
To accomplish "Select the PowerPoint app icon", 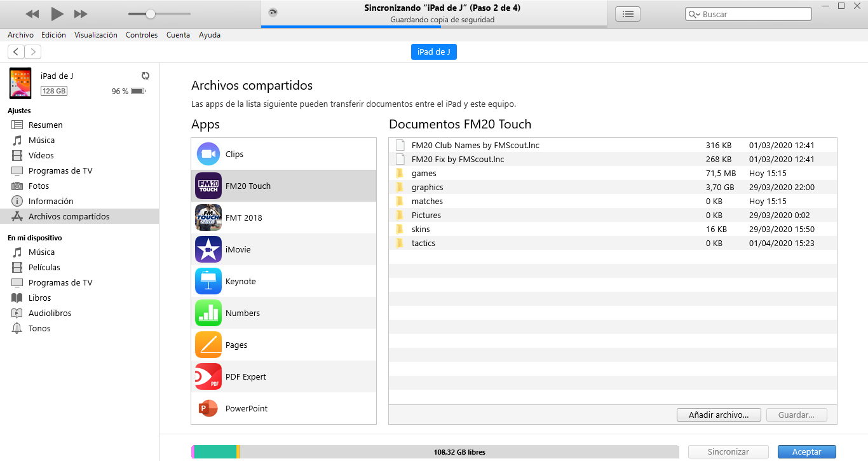I will pyautogui.click(x=208, y=408).
